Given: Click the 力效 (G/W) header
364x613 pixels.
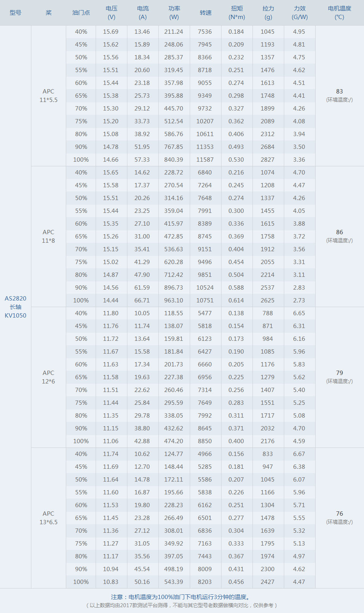Looking at the screenshot, I should (x=300, y=13).
